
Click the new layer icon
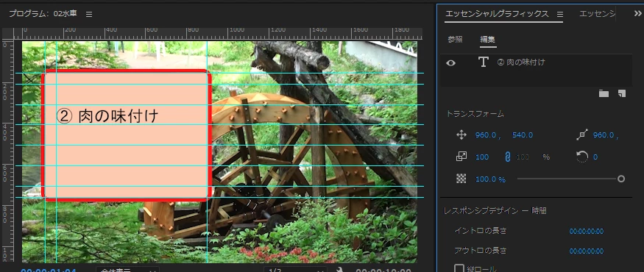pos(622,93)
